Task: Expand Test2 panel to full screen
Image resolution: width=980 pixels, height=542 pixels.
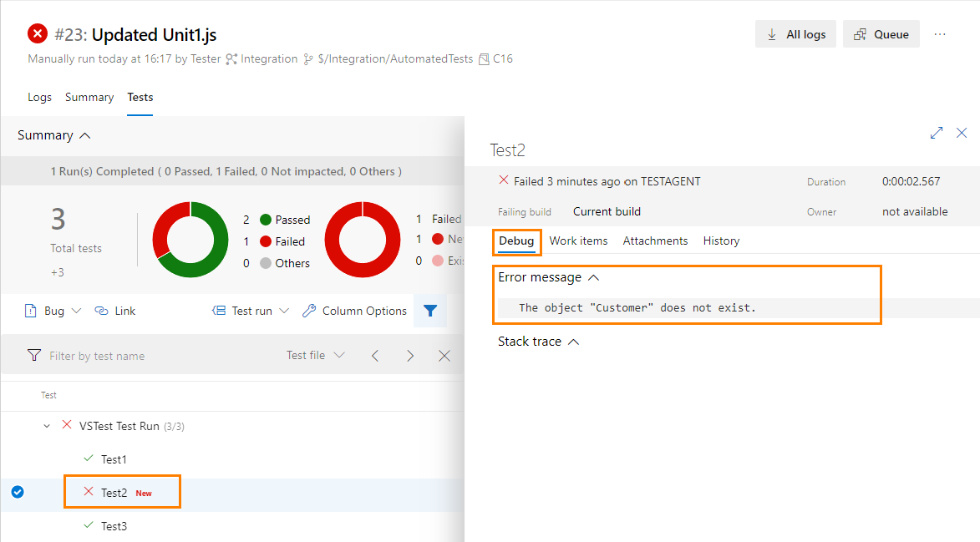Action: (x=936, y=132)
